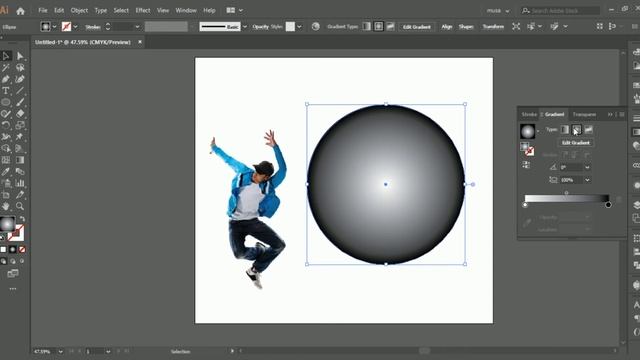
Task: Click the Reverse Gradient icon in panel
Action: [x=526, y=165]
